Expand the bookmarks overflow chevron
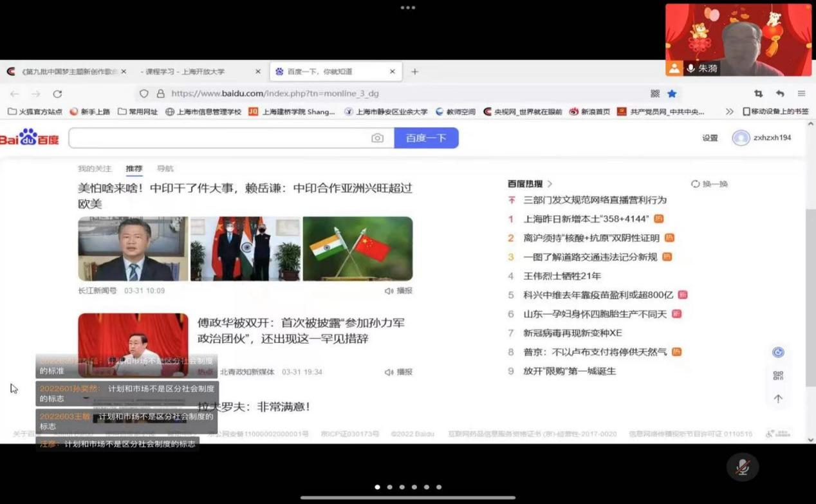 point(729,111)
